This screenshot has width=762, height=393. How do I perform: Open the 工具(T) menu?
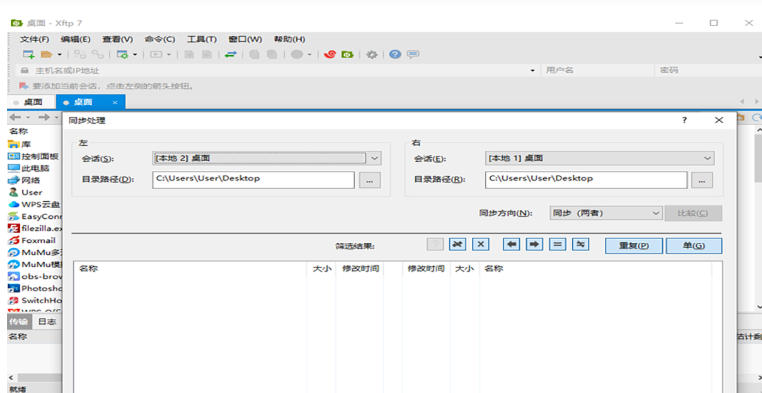point(202,39)
